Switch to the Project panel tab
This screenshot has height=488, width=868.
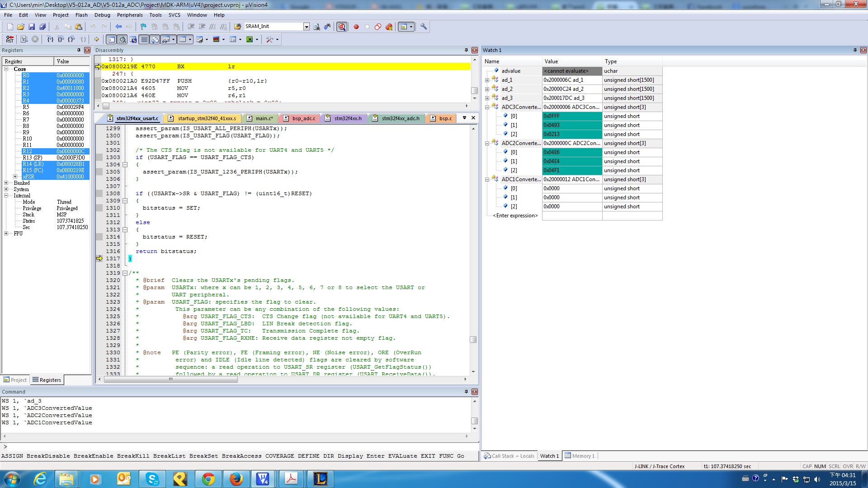pos(15,380)
